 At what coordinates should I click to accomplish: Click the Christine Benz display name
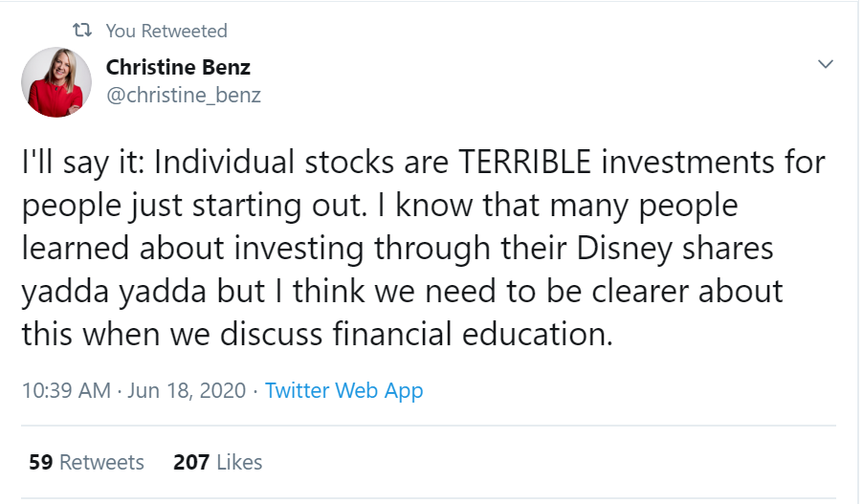point(179,67)
